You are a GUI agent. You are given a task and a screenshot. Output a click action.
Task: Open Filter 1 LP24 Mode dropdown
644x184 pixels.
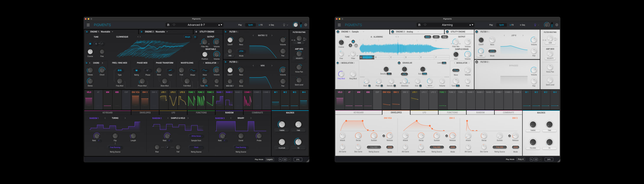coord(241,51)
